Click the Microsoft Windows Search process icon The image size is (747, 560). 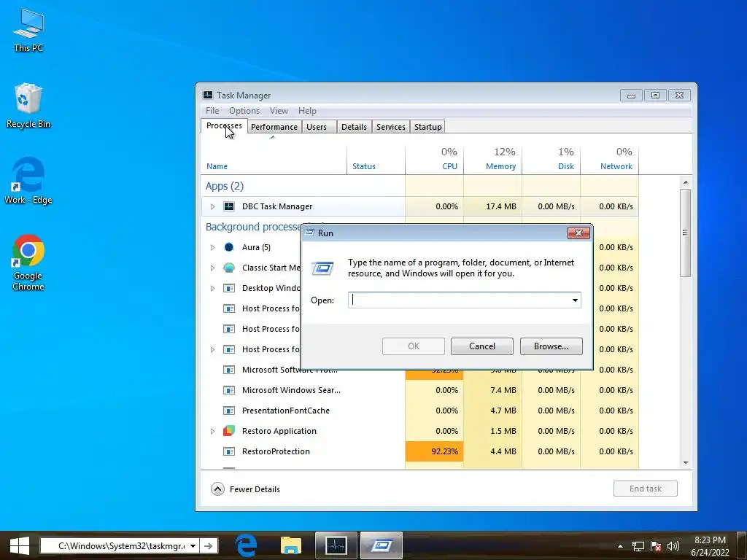point(229,390)
